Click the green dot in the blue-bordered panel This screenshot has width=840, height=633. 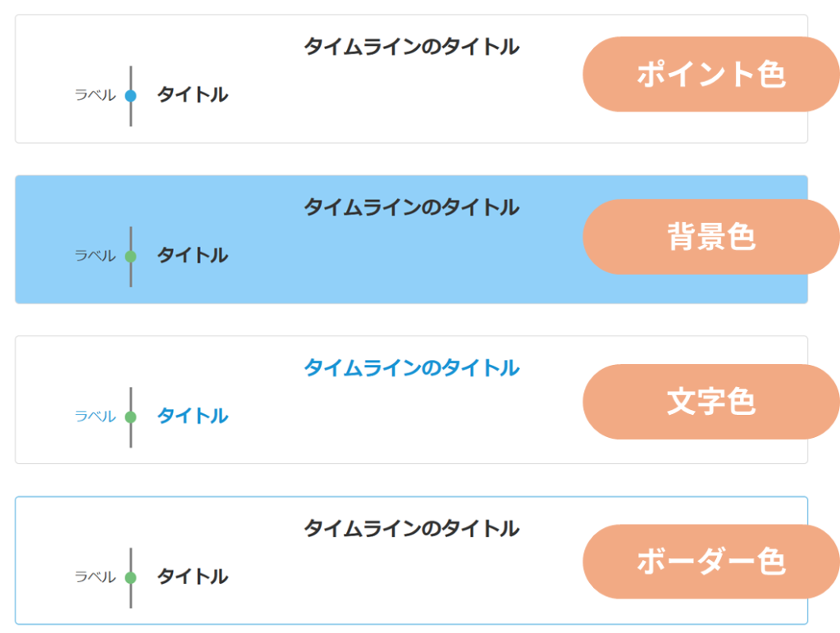click(130, 578)
